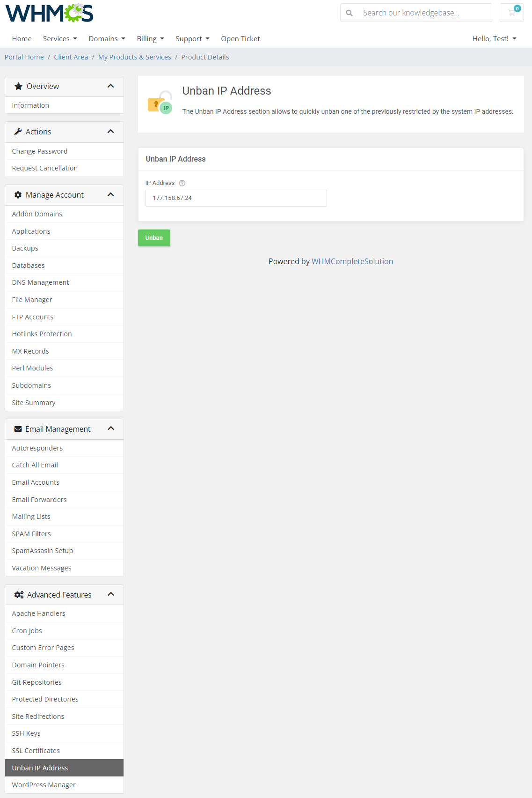Click the Manage Account gear icon
The width and height of the screenshot is (532, 798).
point(18,195)
